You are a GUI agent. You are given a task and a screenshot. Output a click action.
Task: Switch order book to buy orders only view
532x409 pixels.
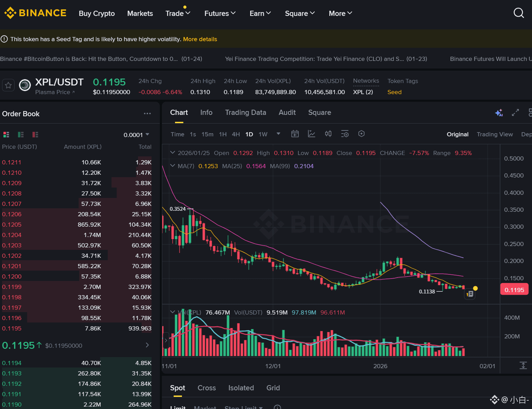tap(20, 134)
